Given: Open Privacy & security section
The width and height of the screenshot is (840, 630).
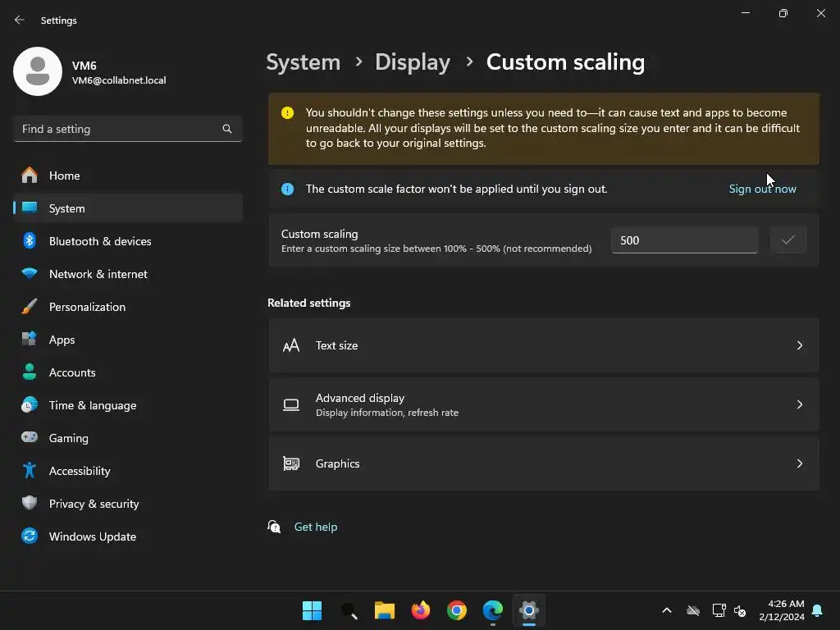Looking at the screenshot, I should [x=94, y=504].
